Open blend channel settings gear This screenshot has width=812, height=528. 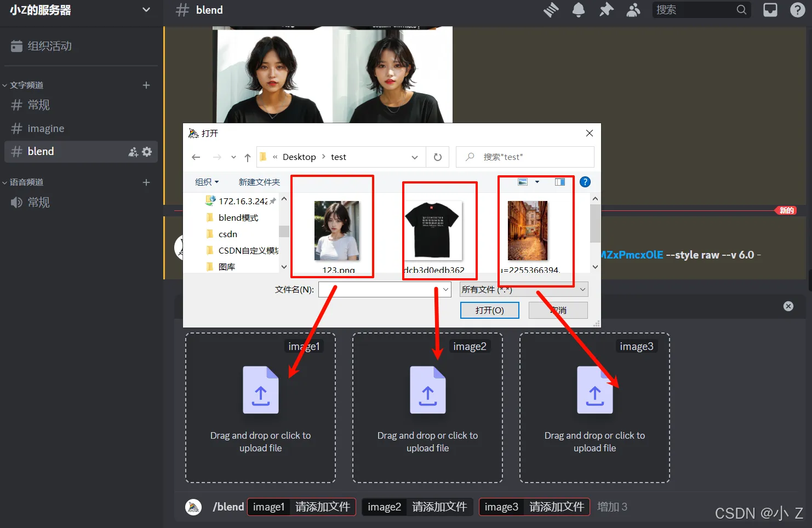(x=147, y=152)
